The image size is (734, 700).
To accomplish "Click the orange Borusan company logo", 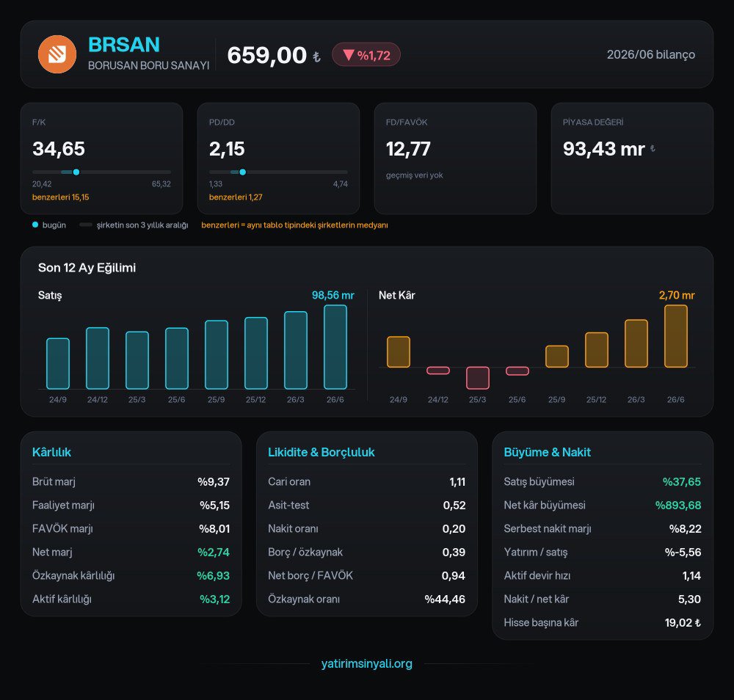I will pyautogui.click(x=57, y=54).
